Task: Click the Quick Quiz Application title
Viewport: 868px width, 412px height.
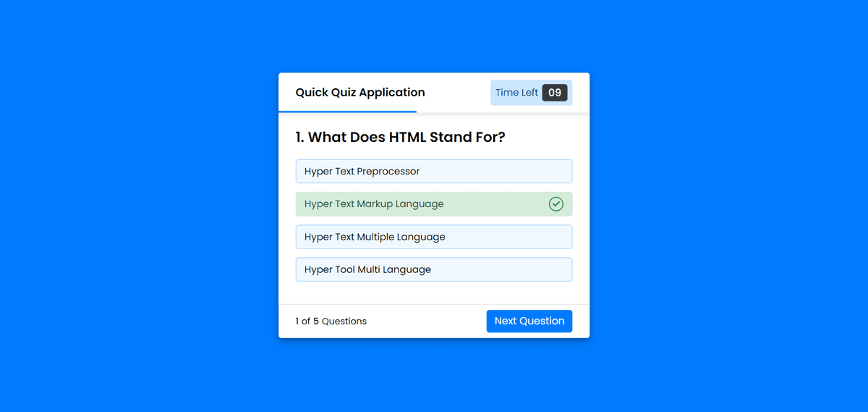Action: (360, 93)
